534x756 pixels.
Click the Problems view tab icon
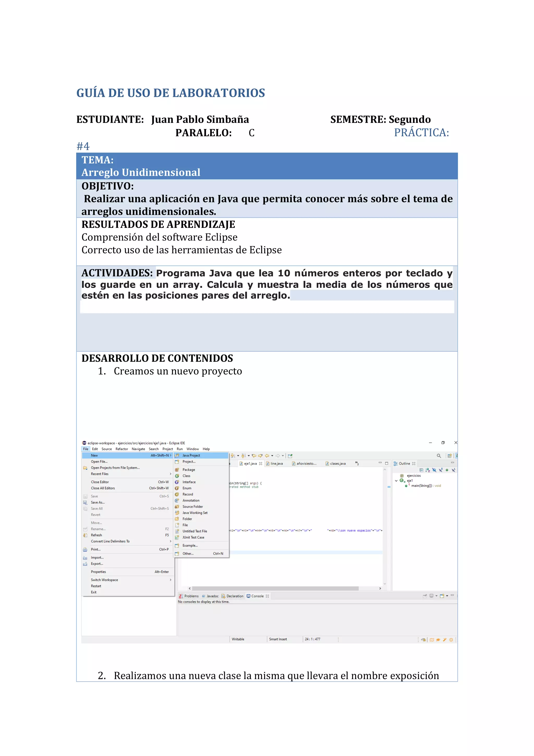coord(181,596)
